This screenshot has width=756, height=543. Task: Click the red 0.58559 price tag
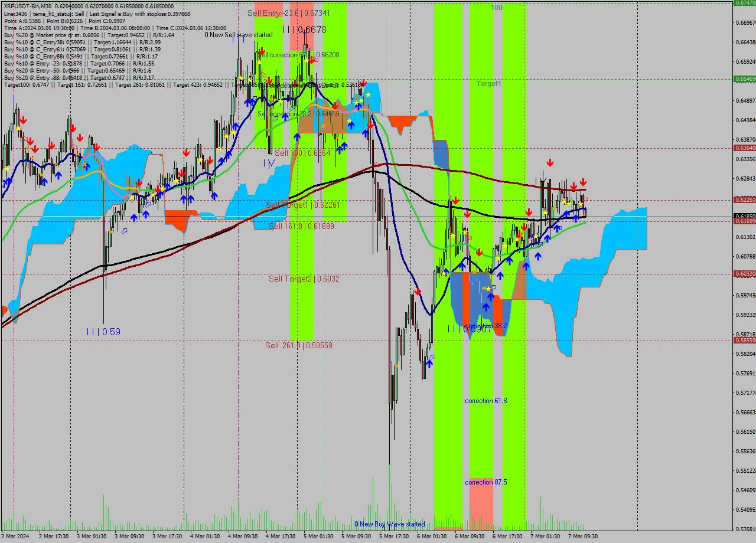tap(744, 341)
